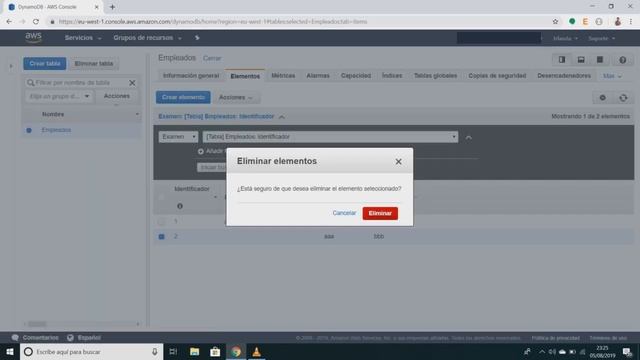Viewport: 640px width, 360px height.
Task: Switch to Copias de seguridad tab
Action: coord(497,76)
